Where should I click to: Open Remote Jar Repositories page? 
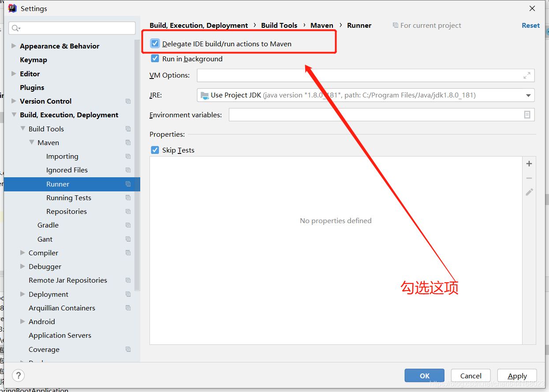[68, 280]
